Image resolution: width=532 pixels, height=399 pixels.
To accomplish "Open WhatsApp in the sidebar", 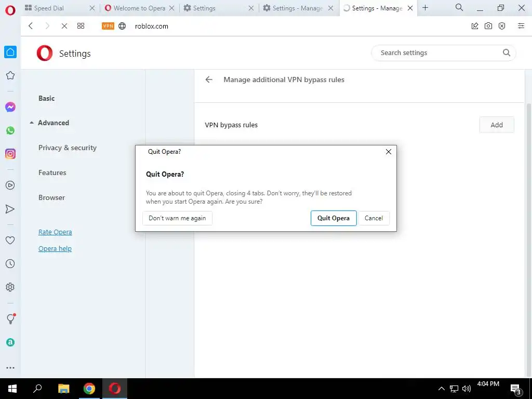I will 10,130.
